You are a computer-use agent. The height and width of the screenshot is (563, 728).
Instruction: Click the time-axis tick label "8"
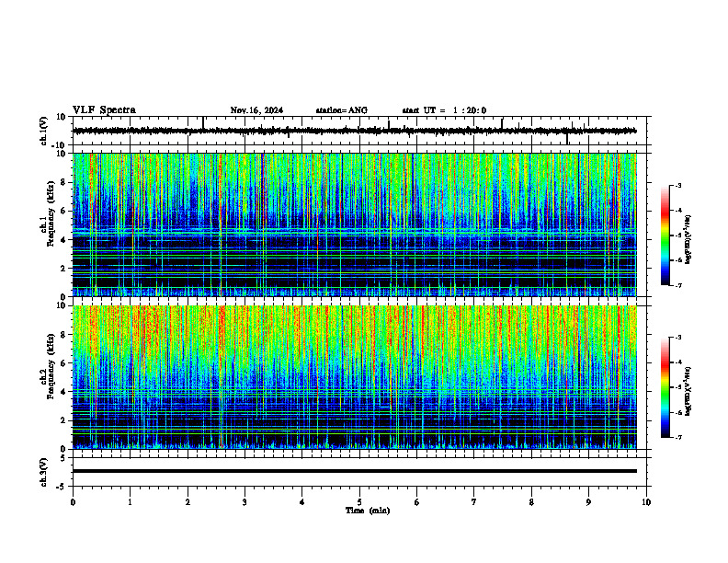531,502
